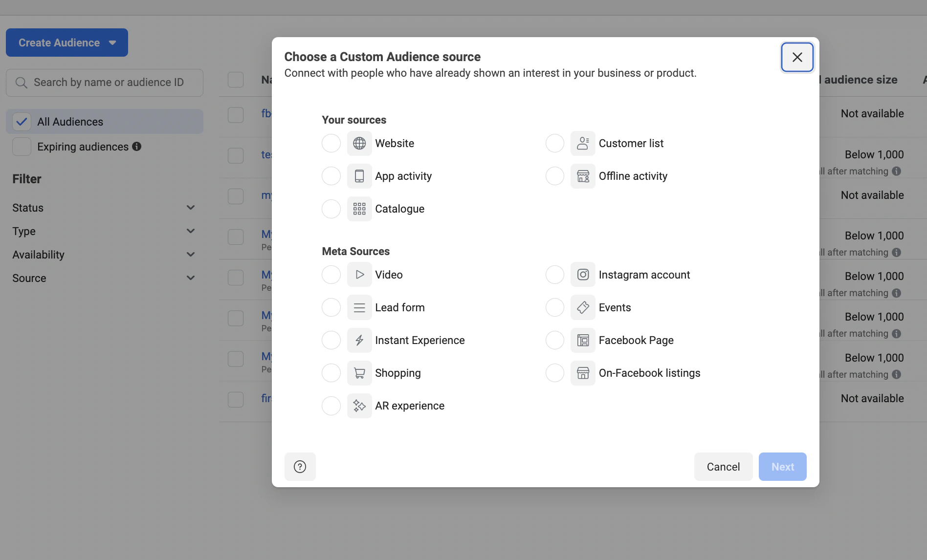The height and width of the screenshot is (560, 927).
Task: Click the Customer list icon
Action: click(x=583, y=143)
